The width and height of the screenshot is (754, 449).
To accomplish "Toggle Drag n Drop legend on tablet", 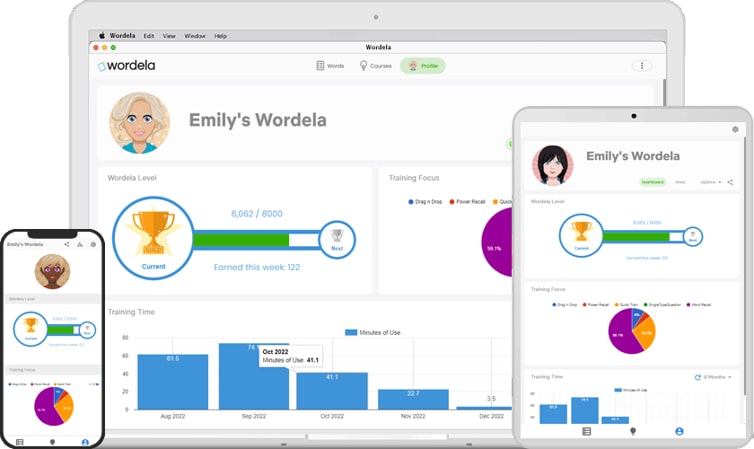I will [x=565, y=305].
